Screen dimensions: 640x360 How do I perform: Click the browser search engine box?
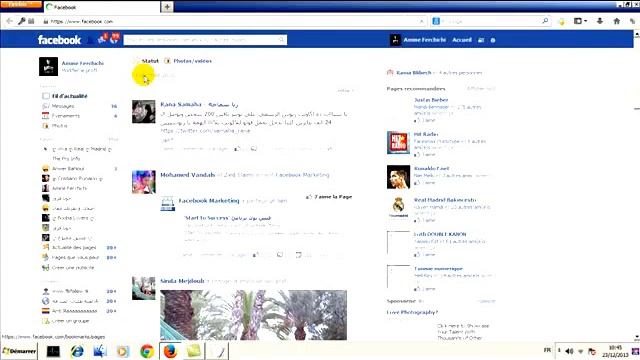pyautogui.click(x=490, y=21)
